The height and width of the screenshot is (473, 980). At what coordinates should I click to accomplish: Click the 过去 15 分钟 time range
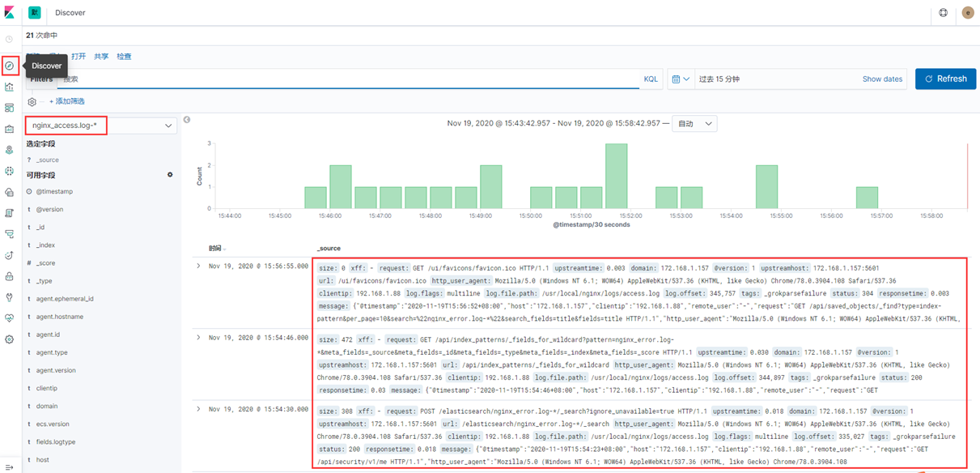(719, 79)
